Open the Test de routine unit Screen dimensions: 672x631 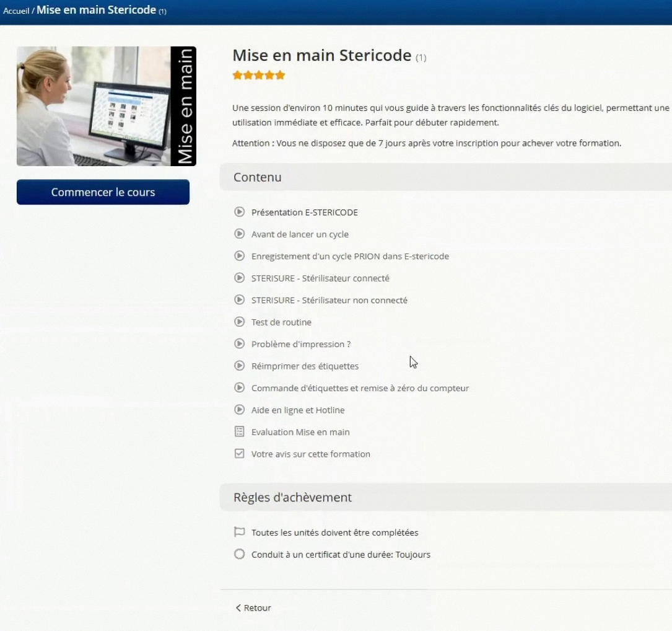coord(281,322)
